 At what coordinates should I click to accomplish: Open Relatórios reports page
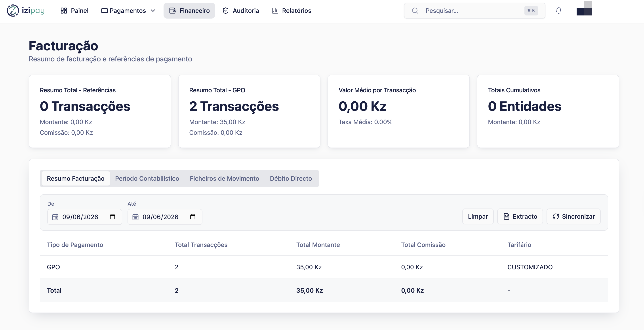291,11
